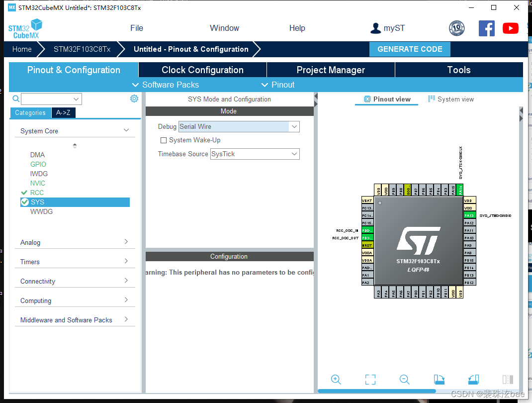This screenshot has width=532, height=403.
Task: Select pin PA14 on the chip
Action: point(460,190)
